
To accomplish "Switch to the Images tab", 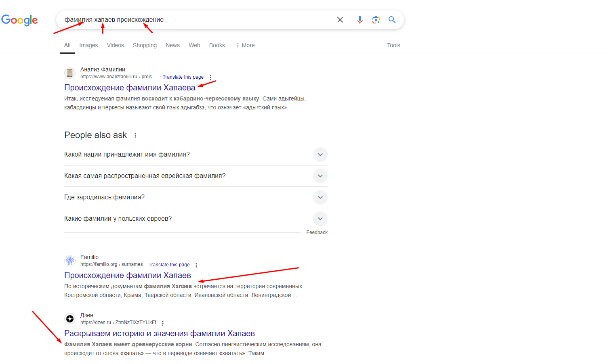I will [88, 45].
